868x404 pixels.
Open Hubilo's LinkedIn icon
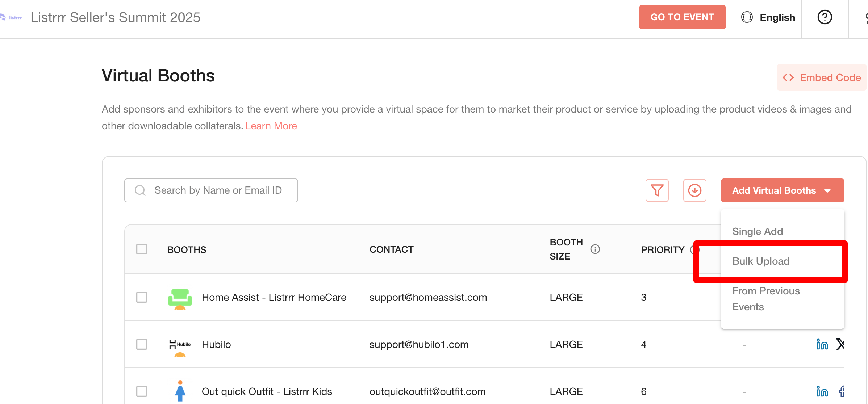pyautogui.click(x=822, y=344)
